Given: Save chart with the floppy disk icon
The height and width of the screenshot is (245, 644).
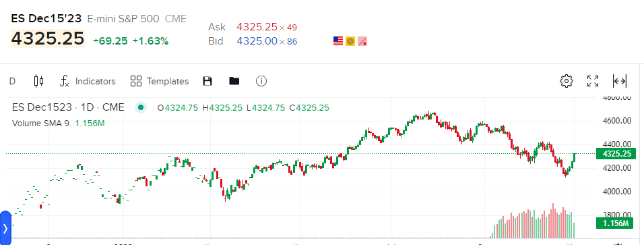Looking at the screenshot, I should click(x=207, y=81).
